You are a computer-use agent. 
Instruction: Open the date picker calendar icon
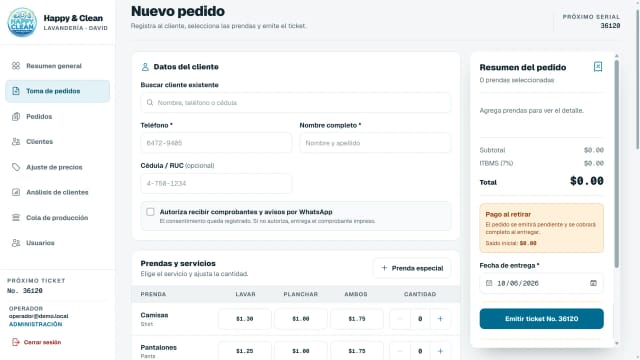coord(593,283)
